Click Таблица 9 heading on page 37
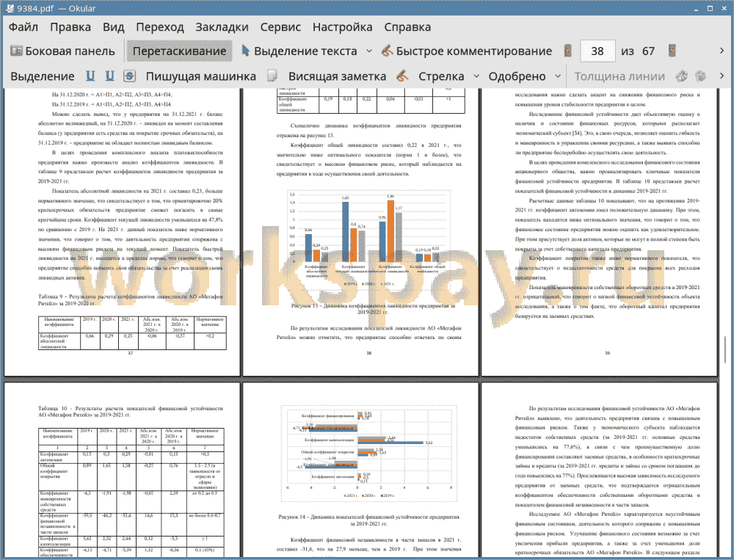 (131, 299)
